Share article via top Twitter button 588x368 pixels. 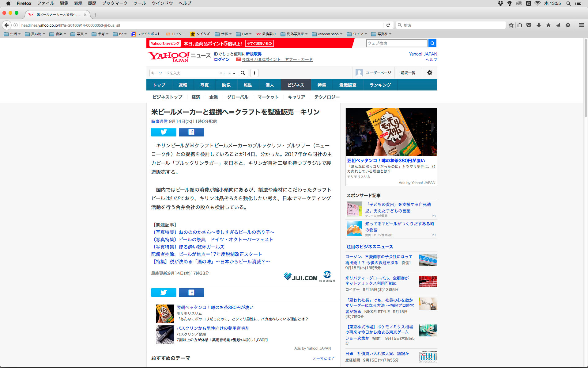(x=164, y=132)
